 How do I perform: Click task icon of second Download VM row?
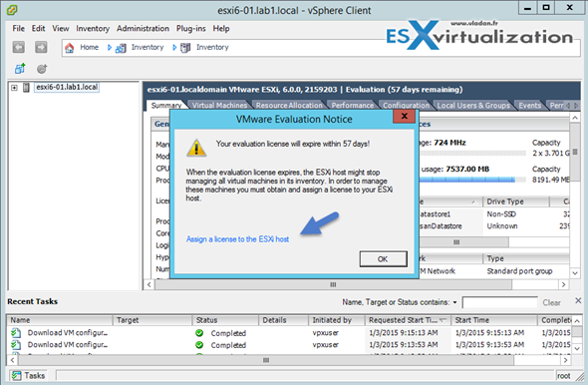click(16, 344)
